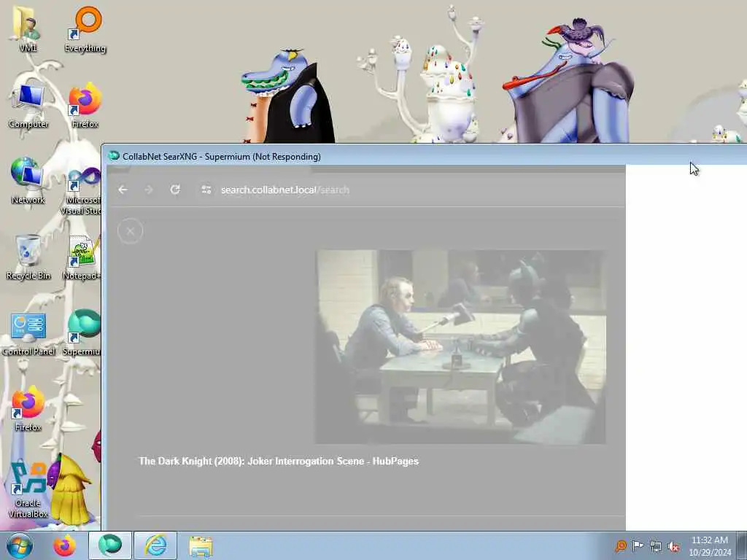
Task: Open the Oracle VirtualBox shortcut
Action: click(x=28, y=491)
